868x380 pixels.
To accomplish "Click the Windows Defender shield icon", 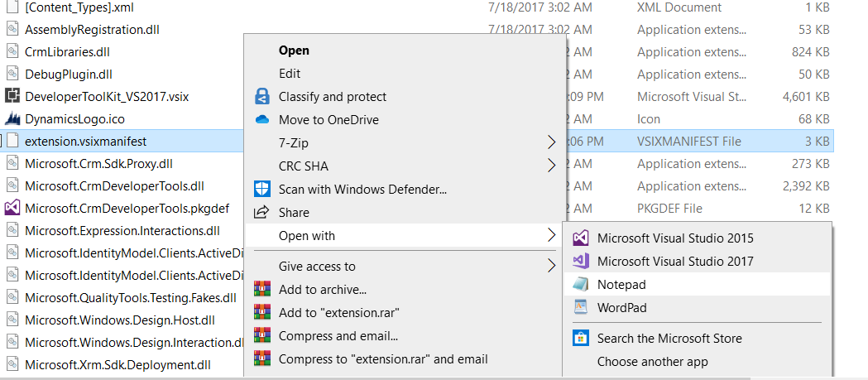I will 262,190.
